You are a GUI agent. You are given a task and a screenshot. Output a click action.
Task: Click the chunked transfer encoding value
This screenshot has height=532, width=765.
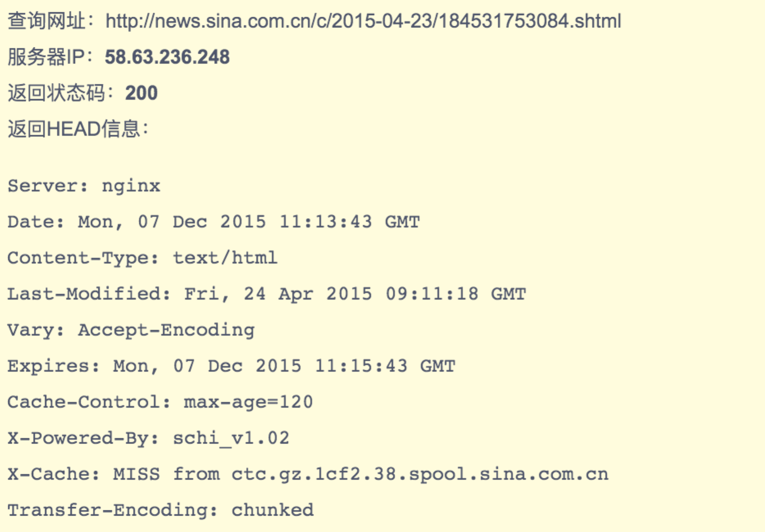(272, 510)
